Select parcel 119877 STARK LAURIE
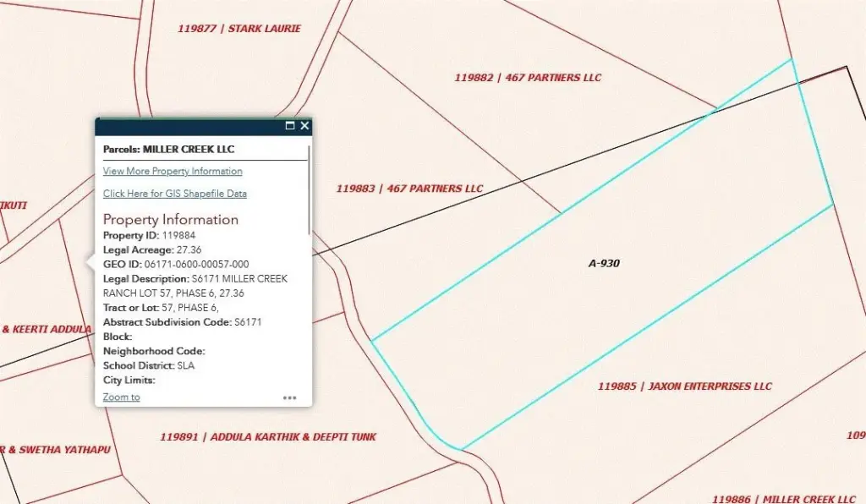This screenshot has height=504, width=866. point(239,29)
